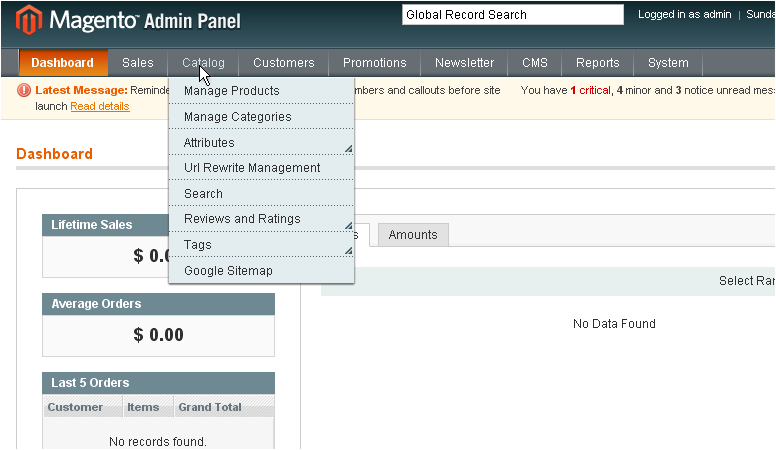Click the orange Dashboard page heading
Viewport: 776px width, 450px height.
click(54, 154)
